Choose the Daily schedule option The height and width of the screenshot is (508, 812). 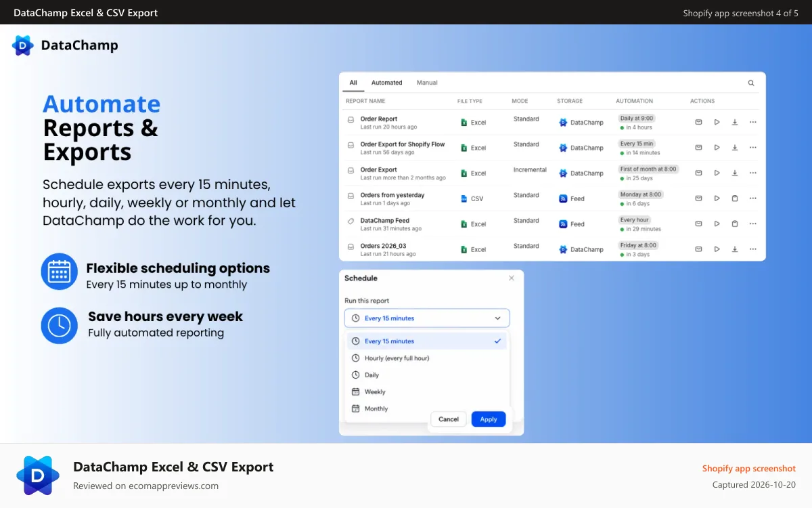point(427,375)
